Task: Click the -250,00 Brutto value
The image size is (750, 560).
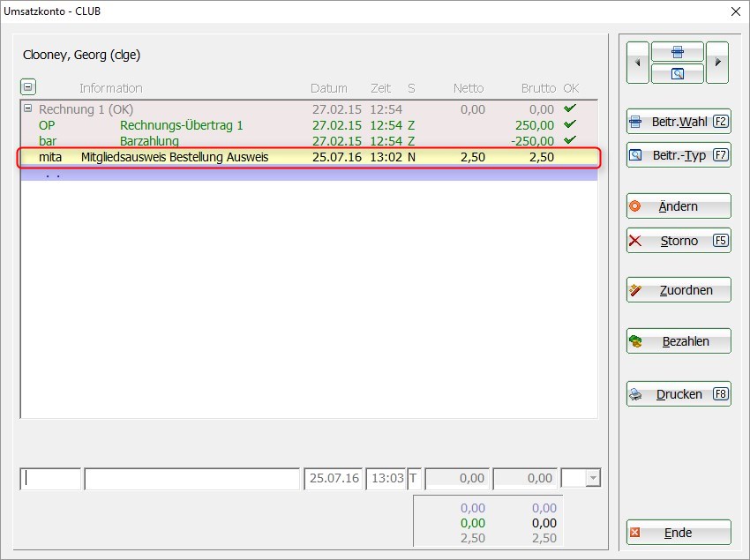Action: 532,141
